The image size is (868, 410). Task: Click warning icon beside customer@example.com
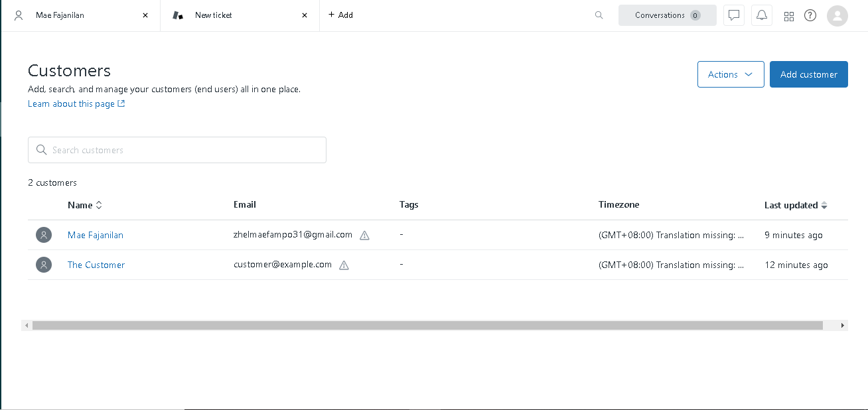pos(344,265)
